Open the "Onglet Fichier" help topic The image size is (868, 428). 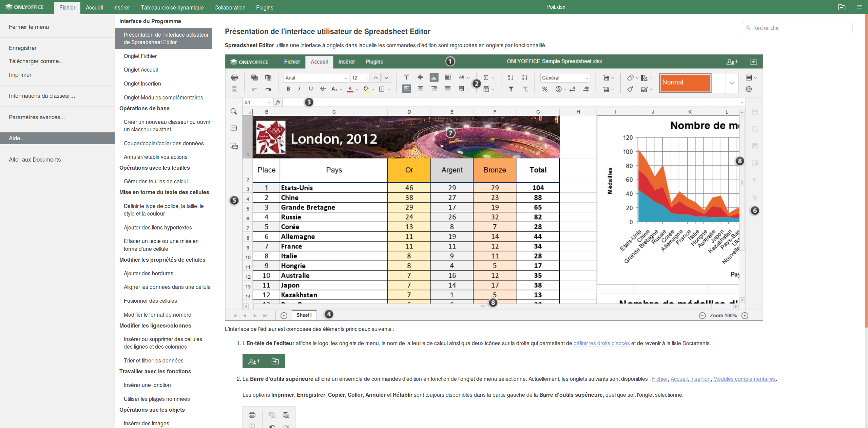140,56
